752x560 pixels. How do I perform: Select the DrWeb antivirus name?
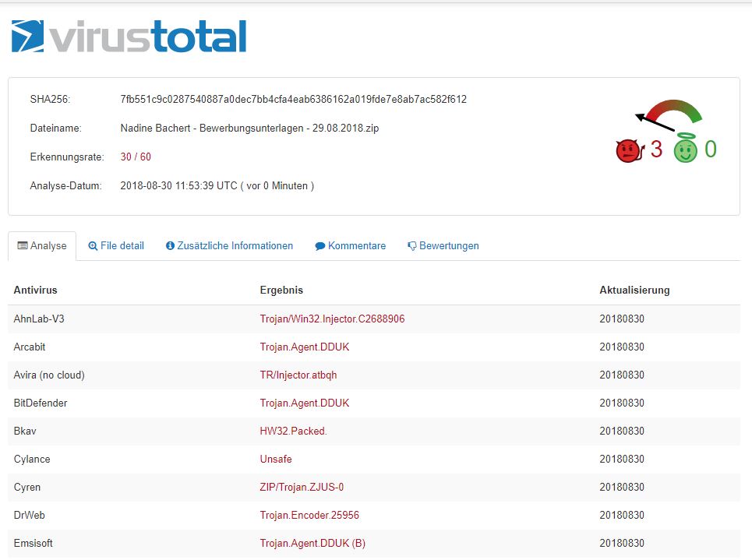coord(30,515)
